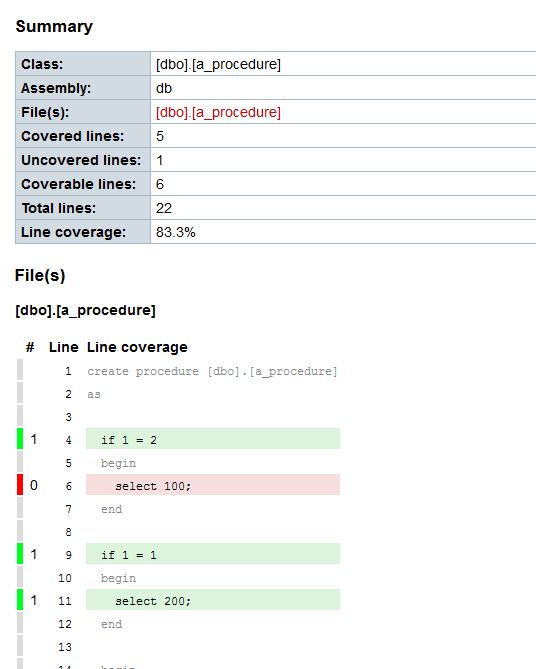This screenshot has height=669, width=536.
Task: Select the covered 'select 200;' code line
Action: click(x=213, y=600)
